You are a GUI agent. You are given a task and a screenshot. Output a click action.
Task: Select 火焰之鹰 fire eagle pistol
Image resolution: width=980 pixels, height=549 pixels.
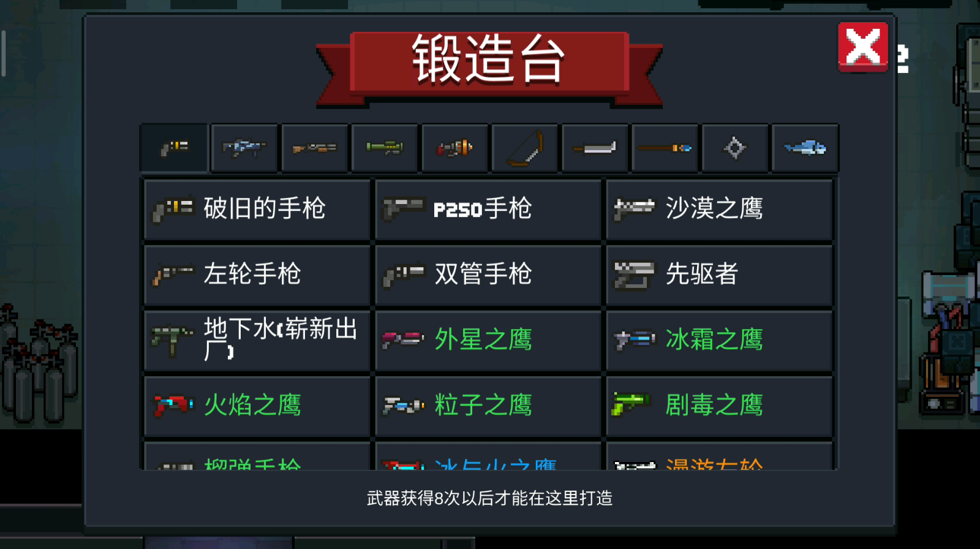point(257,406)
